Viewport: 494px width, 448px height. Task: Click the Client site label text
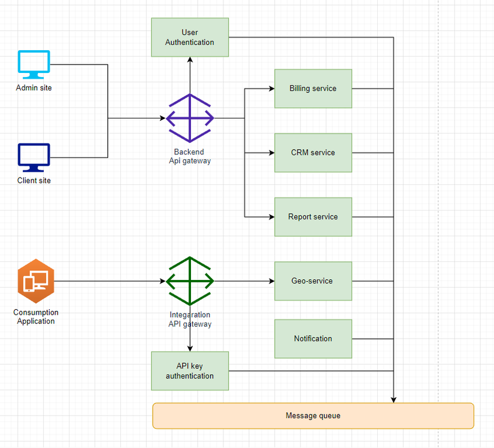pyautogui.click(x=33, y=180)
